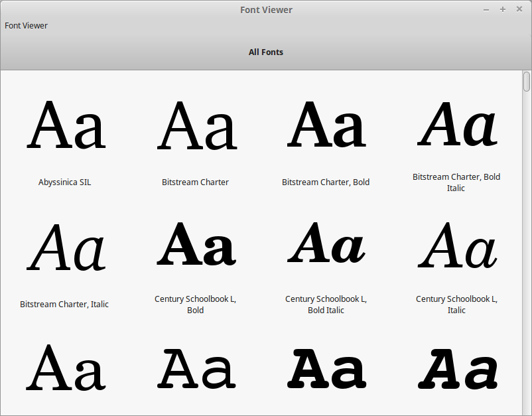Click the vertical scrollbar handle
Image resolution: width=532 pixels, height=416 pixels.
[x=527, y=82]
